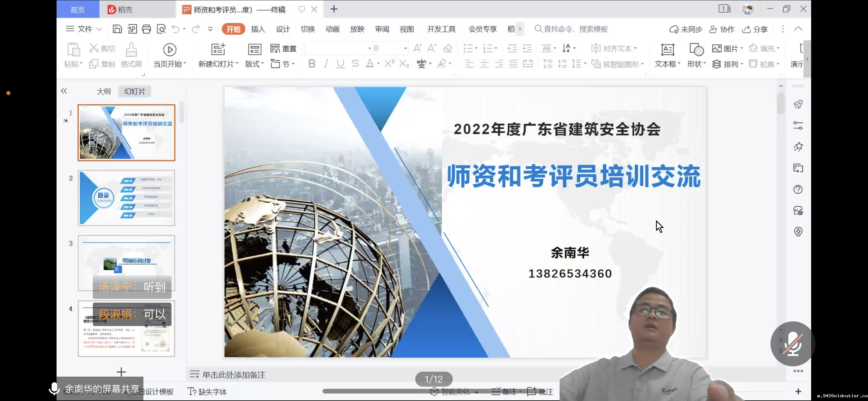
Task: Open the font size dropdown
Action: [x=405, y=48]
